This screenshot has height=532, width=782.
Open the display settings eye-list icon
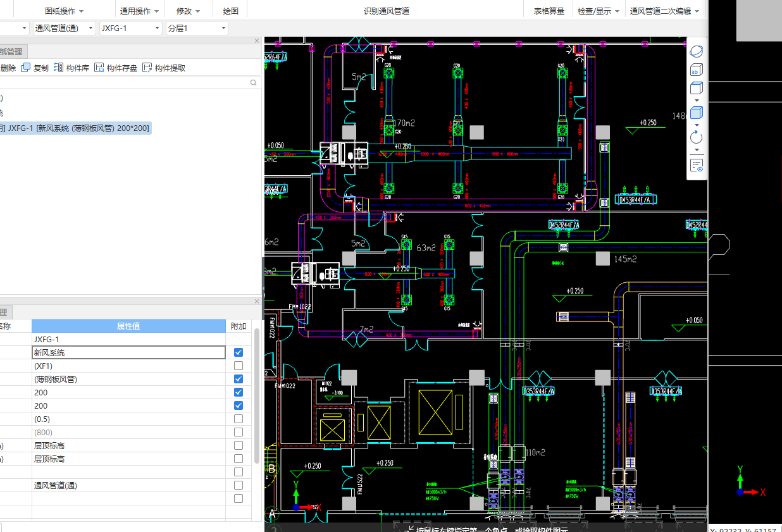coord(696,166)
